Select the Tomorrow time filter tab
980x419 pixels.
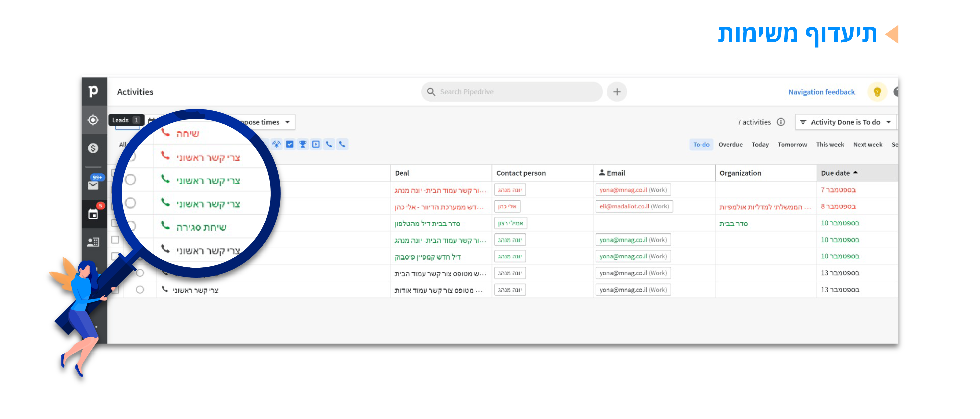[x=792, y=144]
